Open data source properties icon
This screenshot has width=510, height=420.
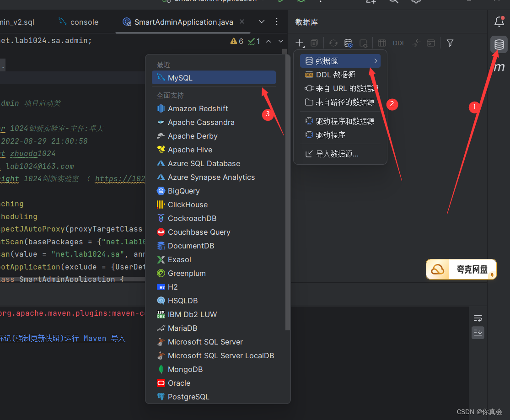349,43
